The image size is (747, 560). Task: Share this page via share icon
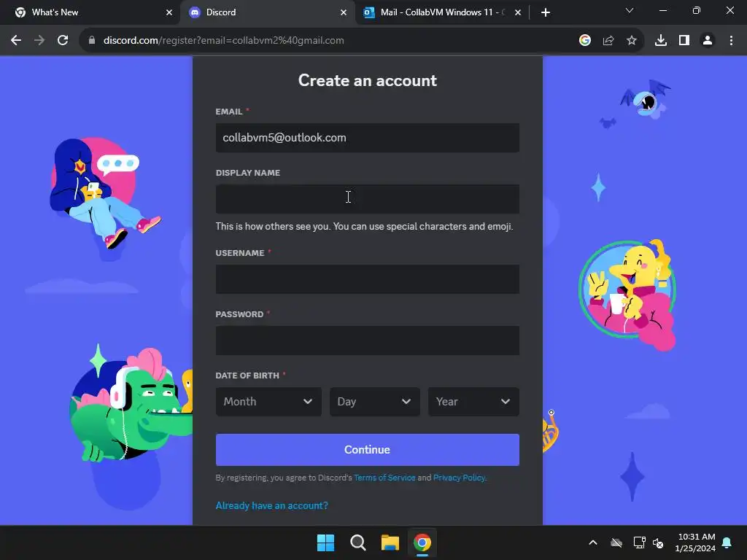tap(608, 41)
